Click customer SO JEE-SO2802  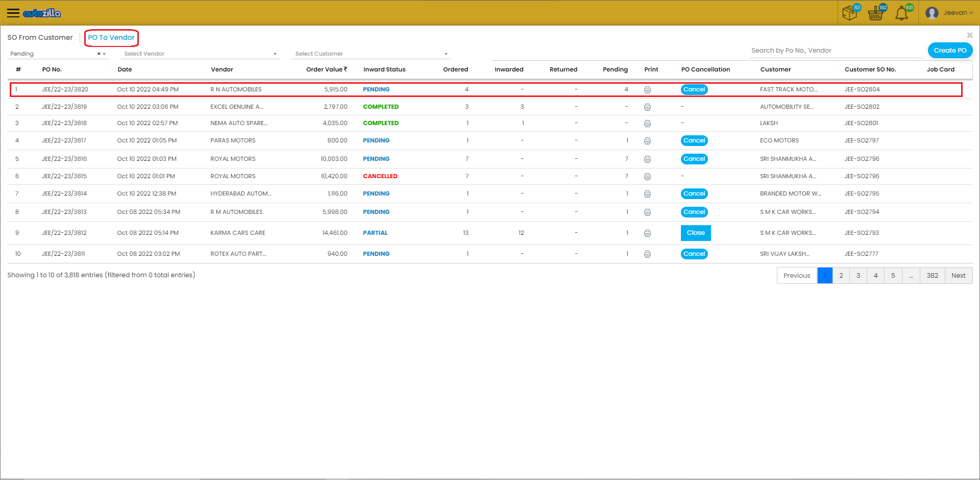pos(862,107)
